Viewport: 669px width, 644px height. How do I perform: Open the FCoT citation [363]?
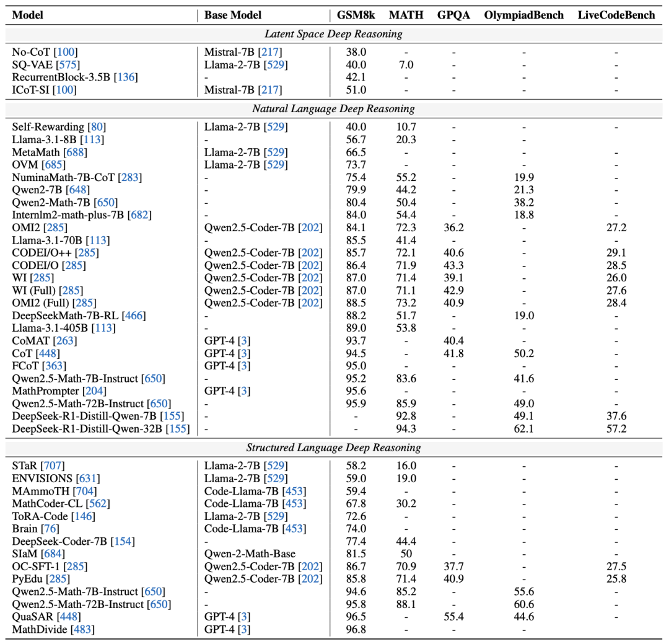(x=55, y=366)
